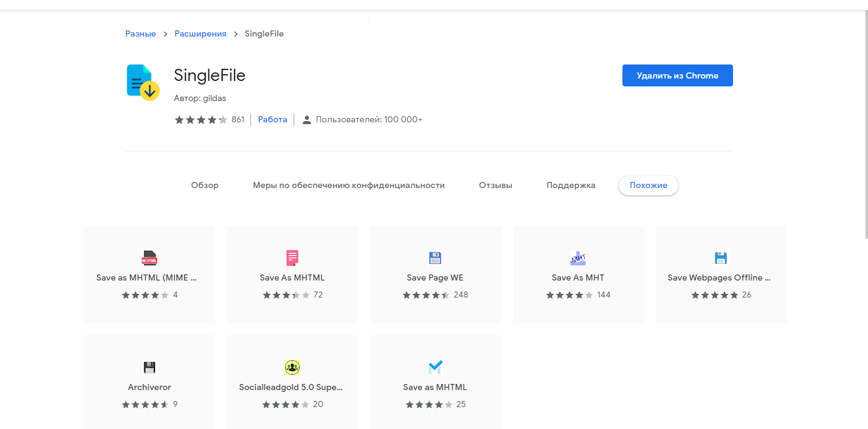Open the Обзор tab
Screen dimensions: 868x429
pos(205,186)
